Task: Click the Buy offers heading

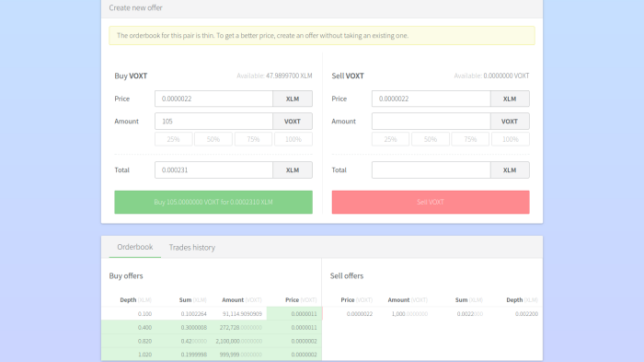Action: tap(126, 276)
